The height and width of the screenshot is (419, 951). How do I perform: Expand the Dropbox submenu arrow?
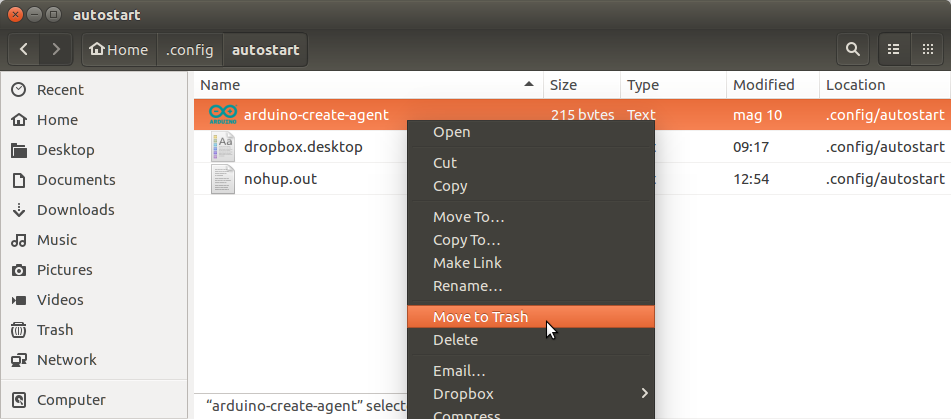coord(644,394)
